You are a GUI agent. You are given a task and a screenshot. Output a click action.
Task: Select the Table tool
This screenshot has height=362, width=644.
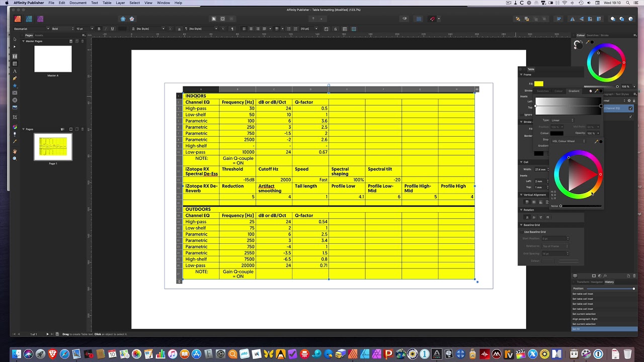[x=15, y=64]
